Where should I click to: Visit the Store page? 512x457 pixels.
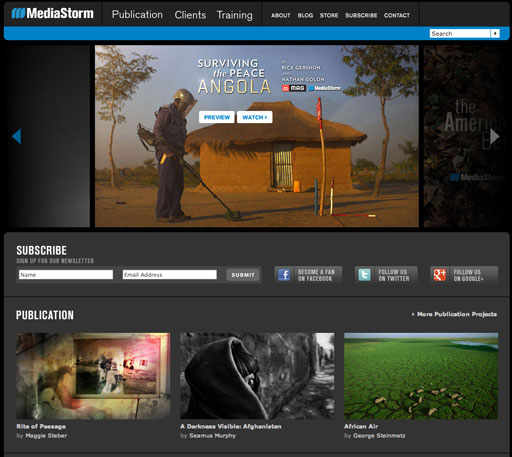click(x=329, y=15)
